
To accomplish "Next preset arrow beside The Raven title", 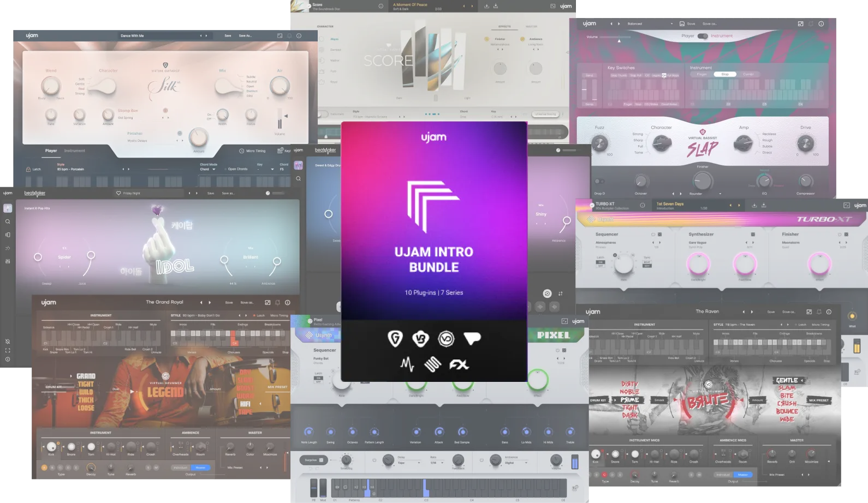I will (752, 312).
